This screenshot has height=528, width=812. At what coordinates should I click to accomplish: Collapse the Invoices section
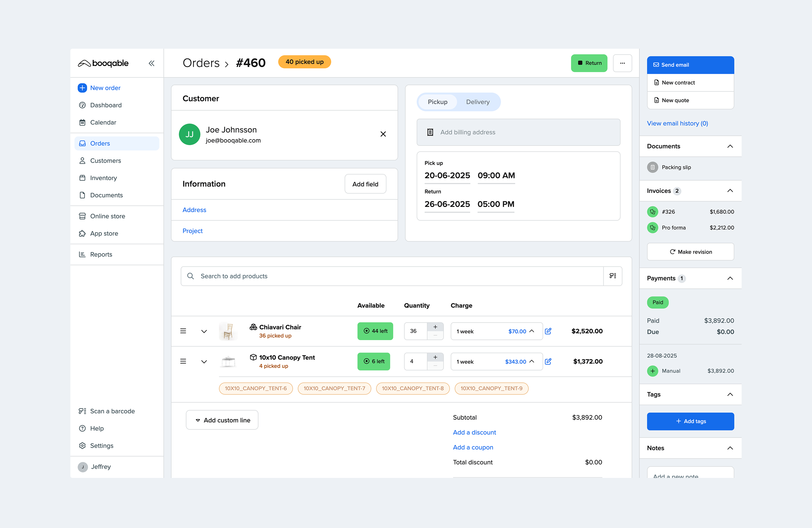tap(730, 191)
